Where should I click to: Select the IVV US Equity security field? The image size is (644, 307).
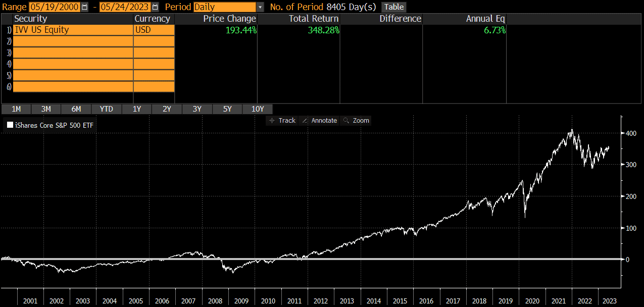[73, 30]
